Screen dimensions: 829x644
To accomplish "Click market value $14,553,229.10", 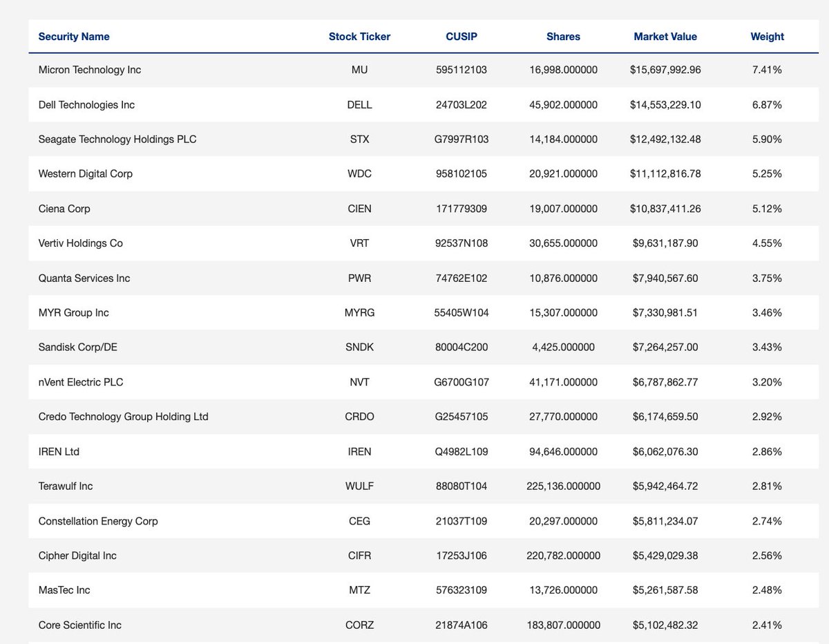I will pyautogui.click(x=665, y=105).
